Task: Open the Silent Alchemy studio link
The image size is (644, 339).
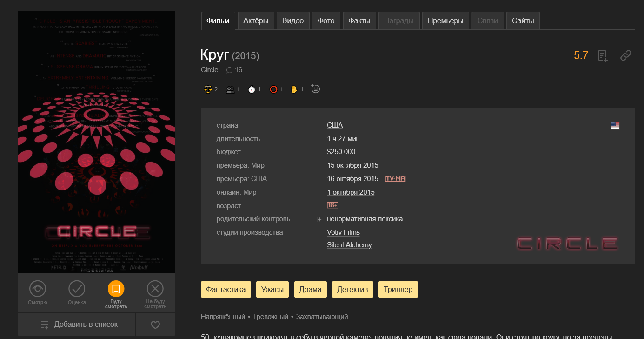Action: 349,245
